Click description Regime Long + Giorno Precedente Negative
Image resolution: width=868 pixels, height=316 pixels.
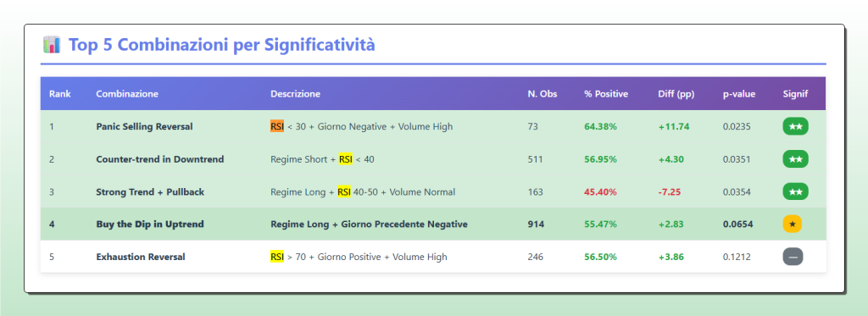[x=370, y=225]
